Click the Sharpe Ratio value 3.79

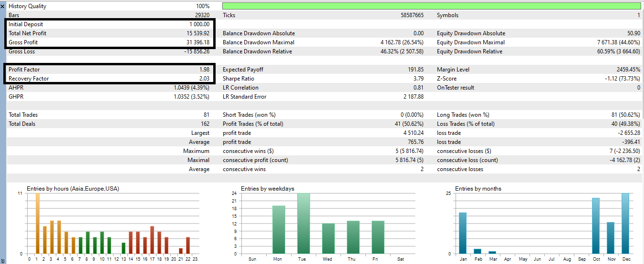click(x=418, y=79)
